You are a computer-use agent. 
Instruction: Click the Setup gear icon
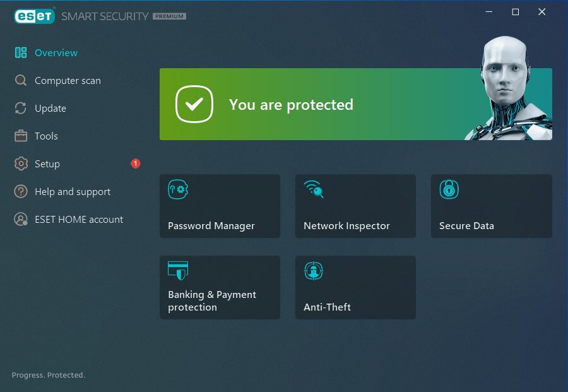(21, 163)
